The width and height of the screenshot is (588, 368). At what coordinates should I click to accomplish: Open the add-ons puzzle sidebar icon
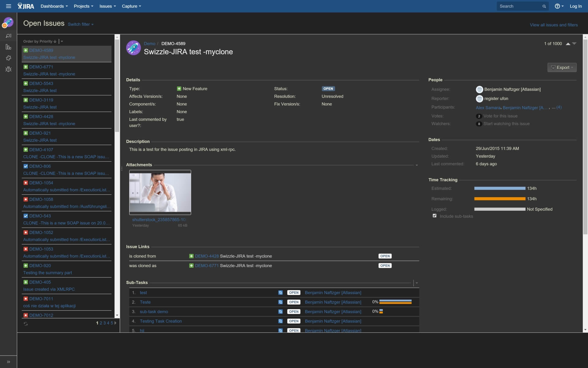9,58
